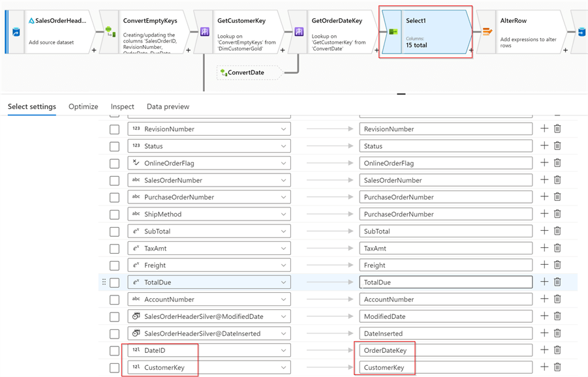This screenshot has width=588, height=377.
Task: Open dropdown for SalesOrderHeaderSilver@ModifiedDate
Action: coord(283,316)
